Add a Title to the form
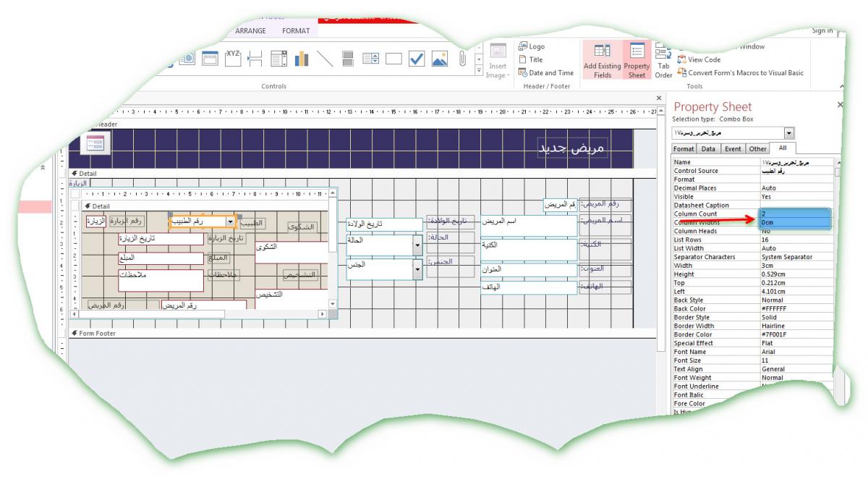The image size is (868, 477). click(x=530, y=59)
